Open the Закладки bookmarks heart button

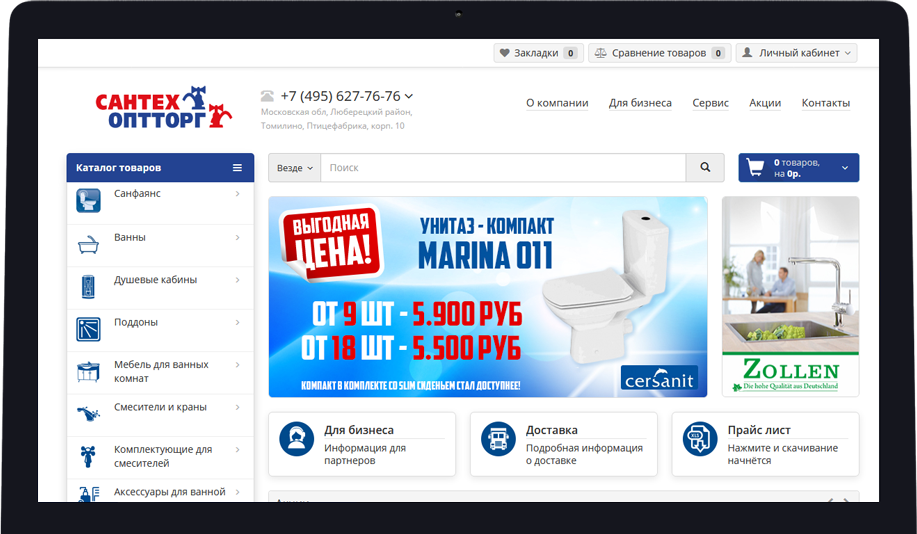point(538,53)
